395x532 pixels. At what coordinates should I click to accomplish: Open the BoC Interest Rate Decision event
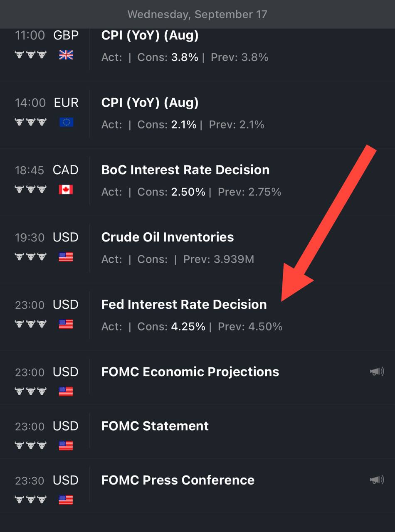point(197,182)
